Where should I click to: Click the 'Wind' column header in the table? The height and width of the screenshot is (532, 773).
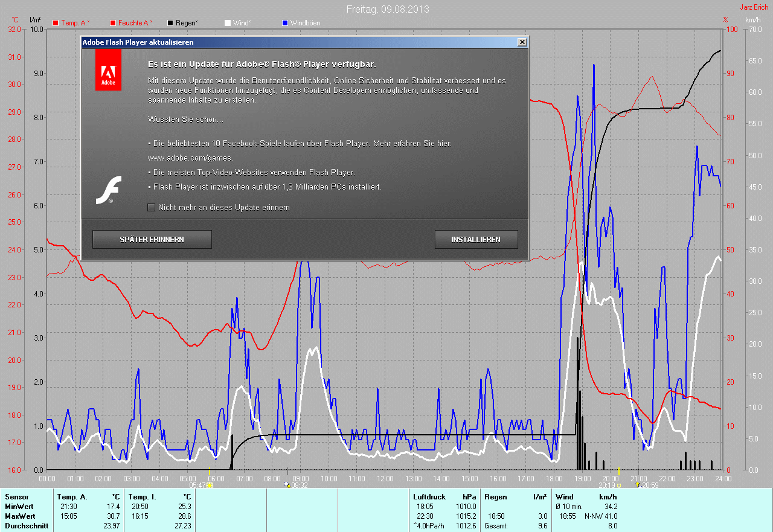pos(565,496)
